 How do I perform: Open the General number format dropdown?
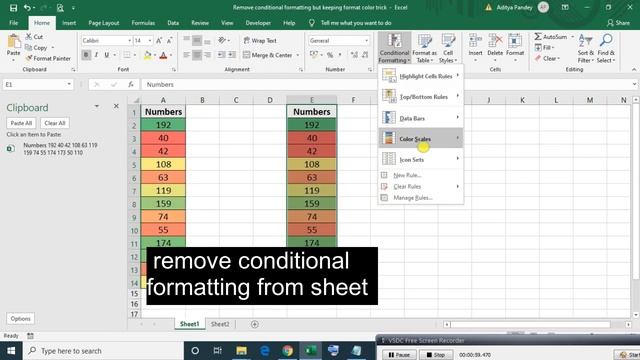[x=366, y=41]
